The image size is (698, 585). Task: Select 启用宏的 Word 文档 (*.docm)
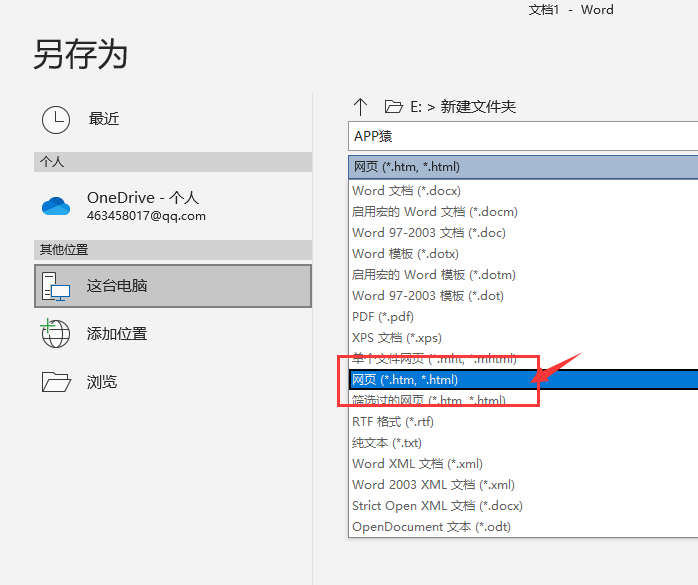click(523, 211)
